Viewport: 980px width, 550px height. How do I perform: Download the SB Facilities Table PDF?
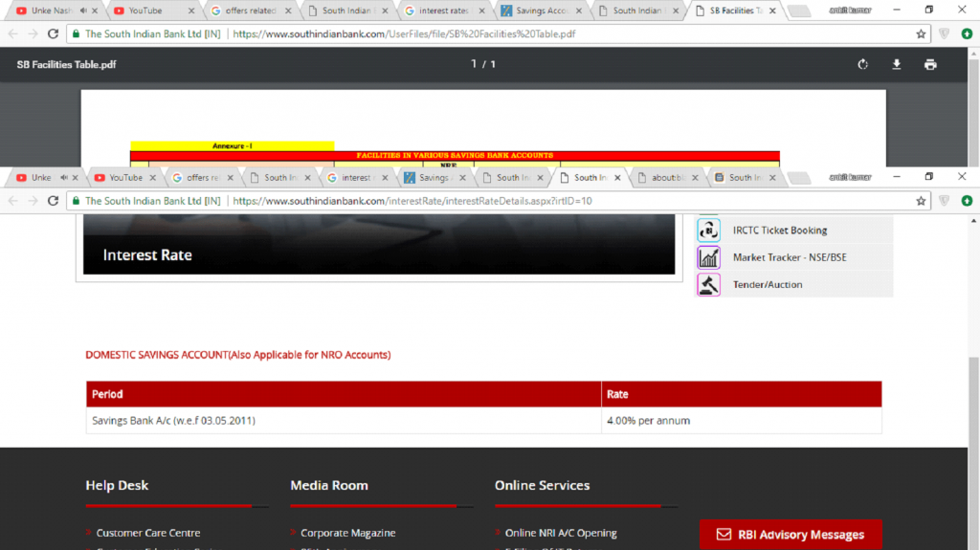click(x=897, y=65)
